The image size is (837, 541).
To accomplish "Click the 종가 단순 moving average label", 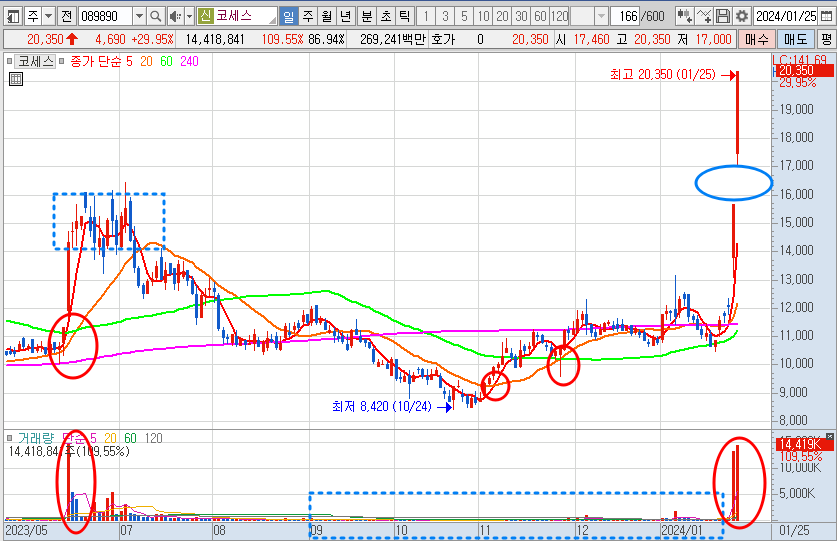I will point(96,61).
